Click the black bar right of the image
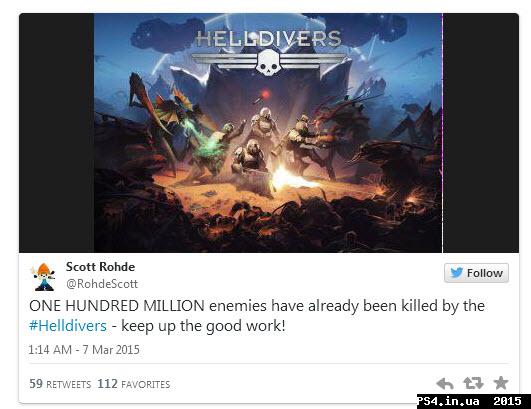Image resolution: width=531 pixels, height=409 pixels. (481, 133)
